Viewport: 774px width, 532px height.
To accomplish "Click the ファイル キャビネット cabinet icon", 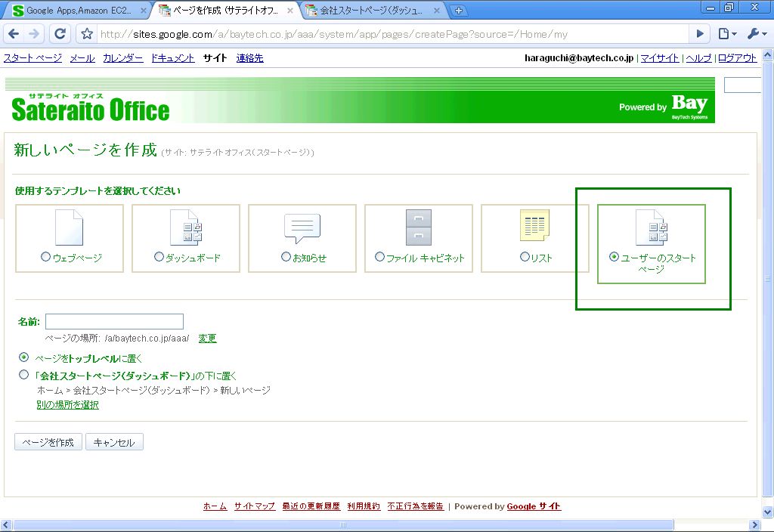I will (419, 227).
